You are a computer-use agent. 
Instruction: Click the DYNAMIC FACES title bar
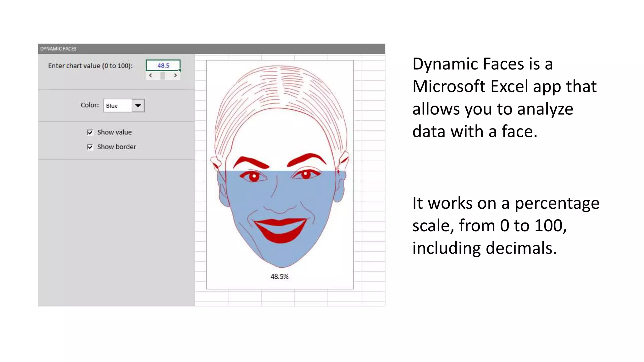[211, 49]
